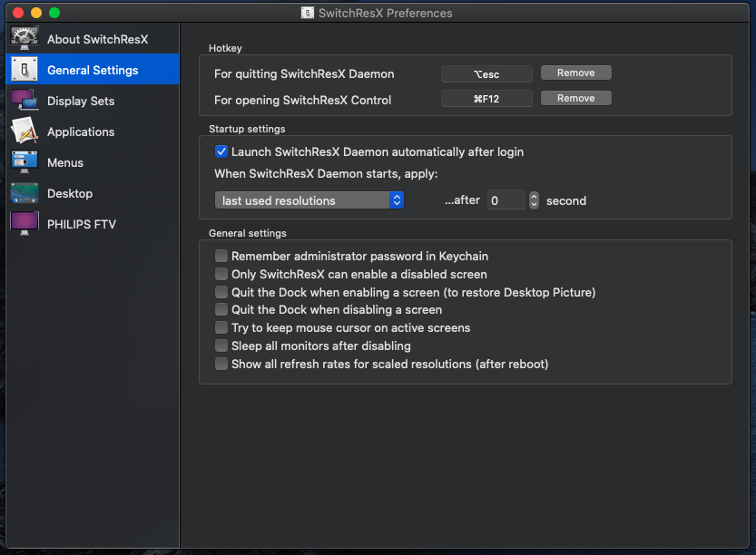The height and width of the screenshot is (555, 756).
Task: Click the PHILIPS FTV monitor icon
Action: click(25, 223)
